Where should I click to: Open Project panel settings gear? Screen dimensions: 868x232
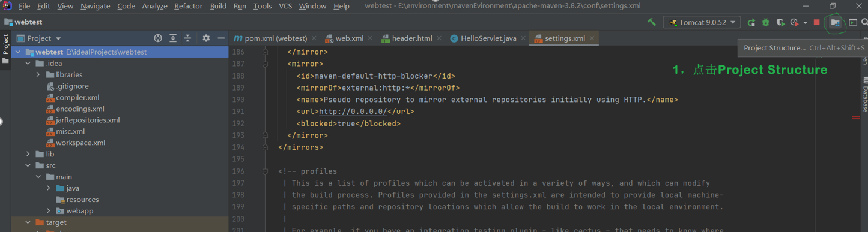pyautogui.click(x=206, y=38)
